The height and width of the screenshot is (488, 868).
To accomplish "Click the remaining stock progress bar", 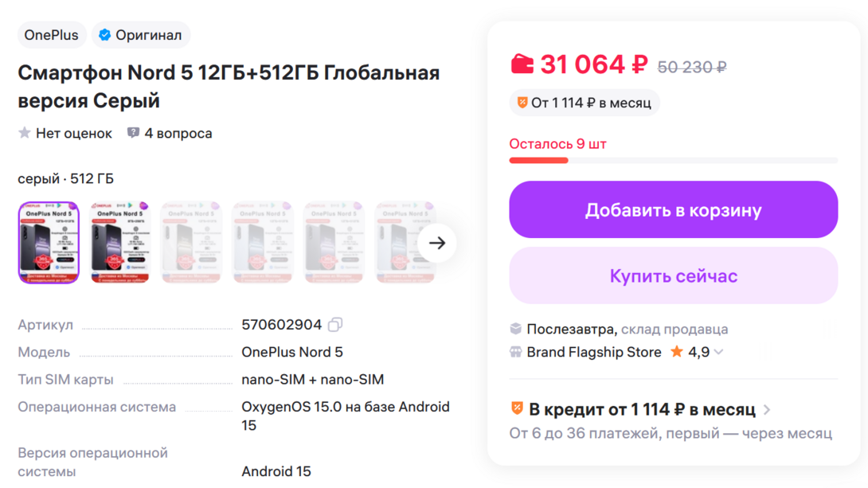I will 673,160.
